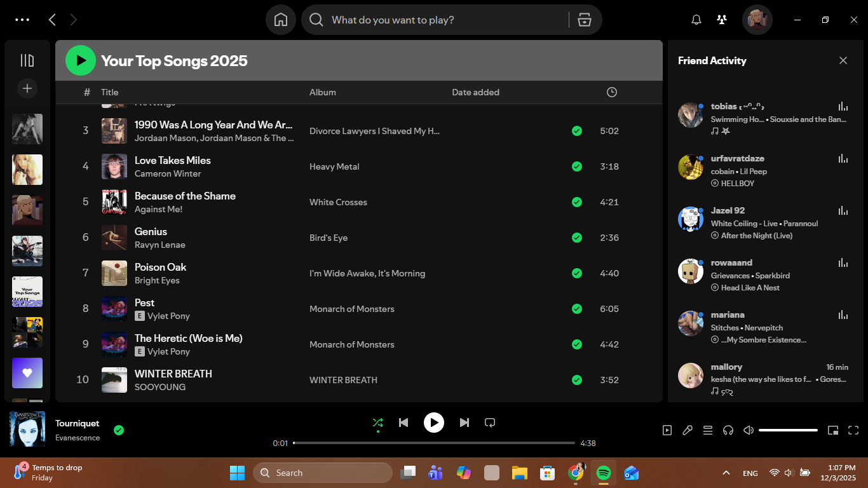Viewport: 868px width, 488px height.
Task: Click the WINTER BREATH album art thumbnail
Action: (x=114, y=380)
